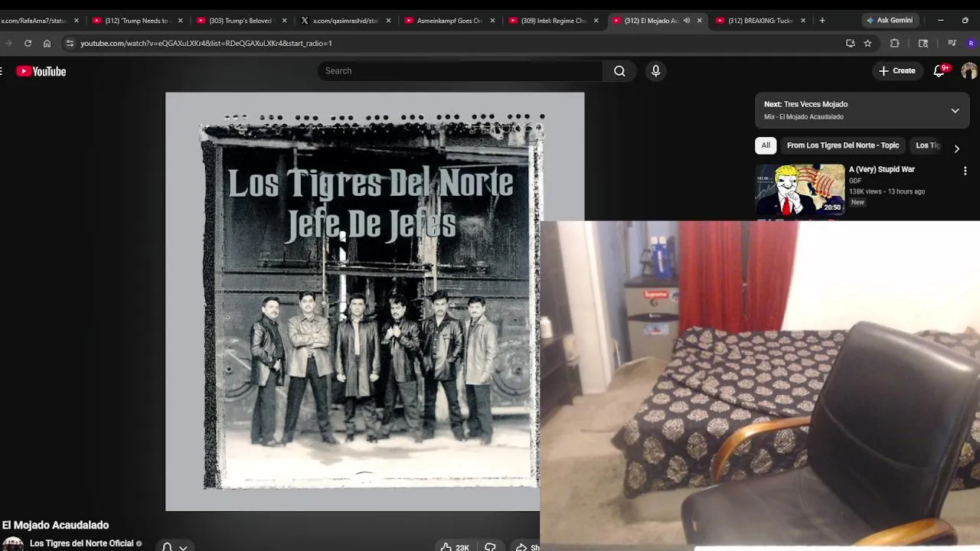Screen dimensions: 980x551
Task: Bookmark this page with star icon
Action: (x=867, y=44)
